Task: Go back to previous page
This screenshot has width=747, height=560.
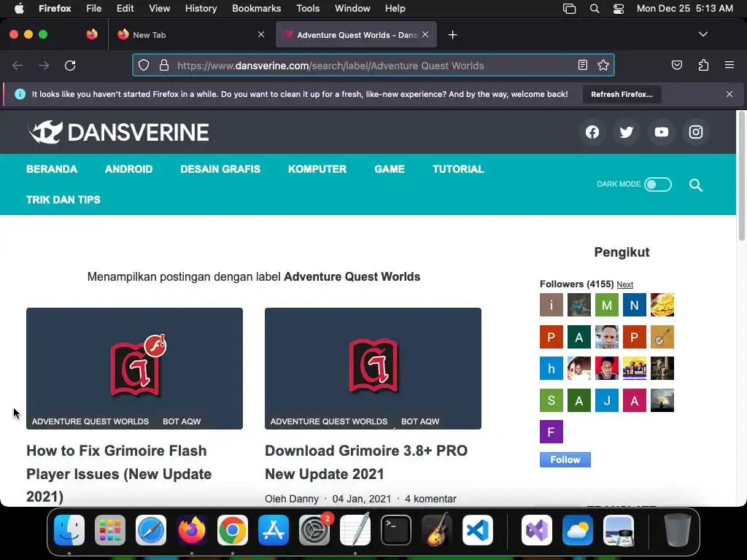Action: pos(18,65)
